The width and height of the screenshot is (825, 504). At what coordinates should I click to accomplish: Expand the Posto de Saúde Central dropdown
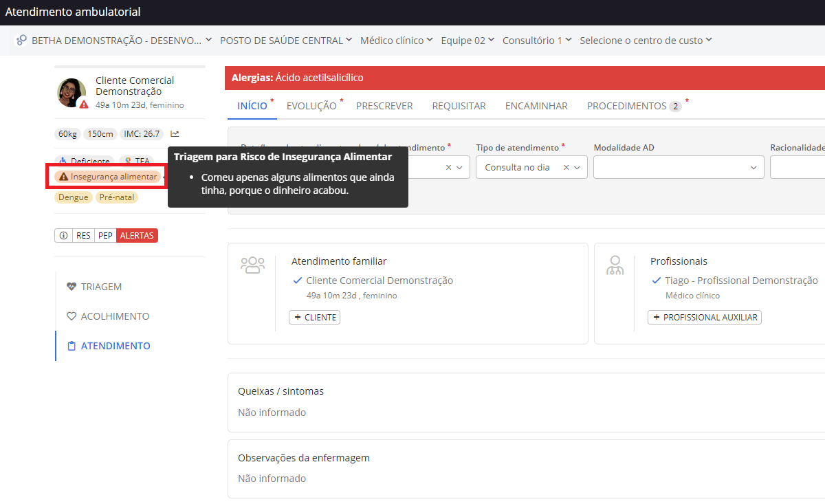coord(285,41)
